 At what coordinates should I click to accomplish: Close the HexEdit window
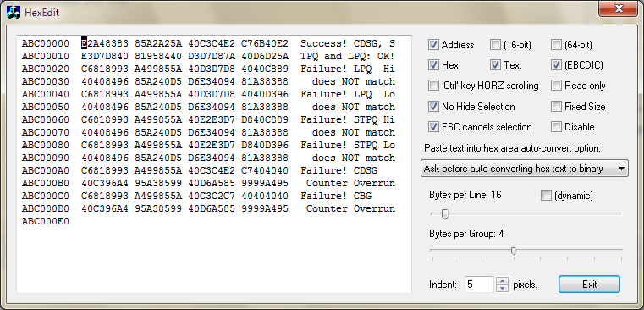(x=618, y=8)
